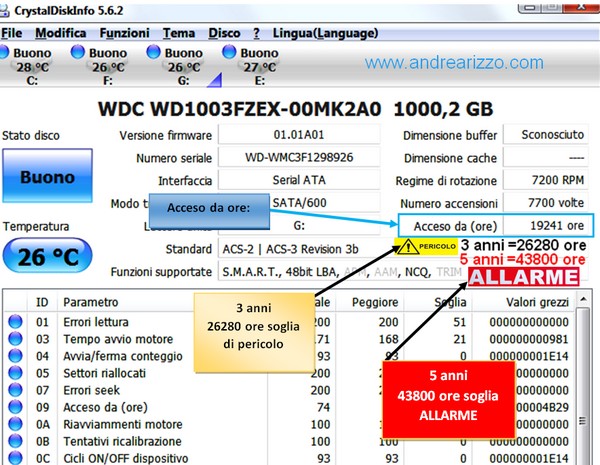
Task: Click status orb for Acceso da (ore) row
Action: [15, 407]
